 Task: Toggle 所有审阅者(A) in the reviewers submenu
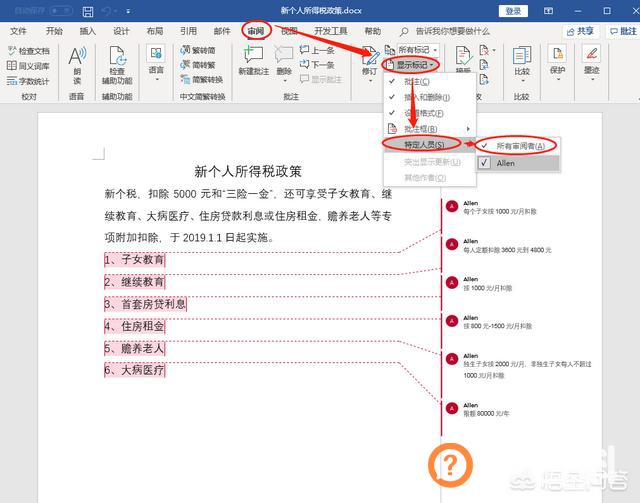518,146
